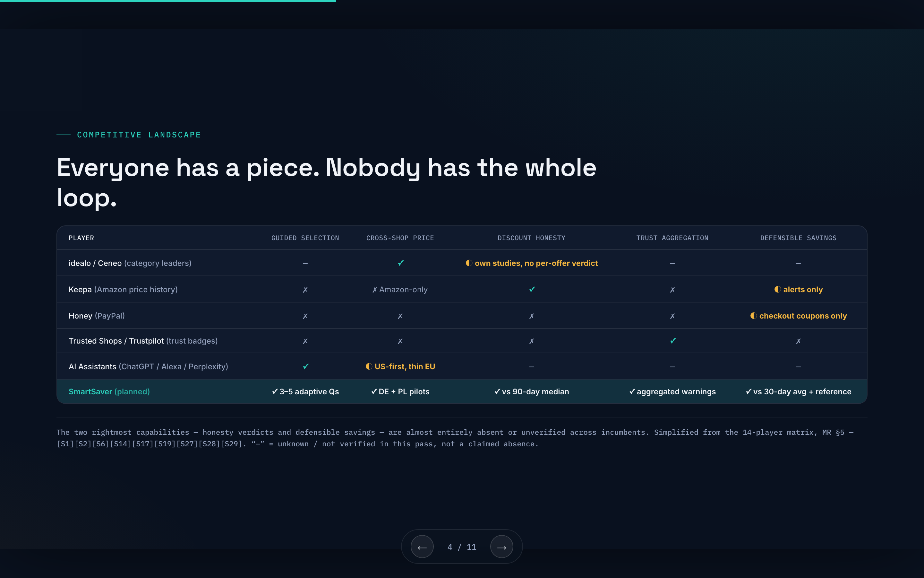Click the COMPETITIVE LANDSCAPE section label
924x578 pixels.
139,135
